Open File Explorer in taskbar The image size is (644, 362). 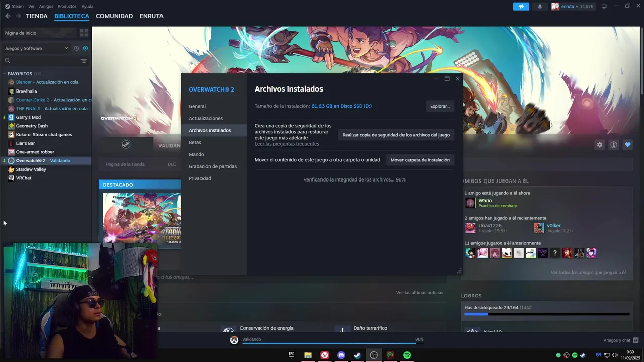click(308, 355)
